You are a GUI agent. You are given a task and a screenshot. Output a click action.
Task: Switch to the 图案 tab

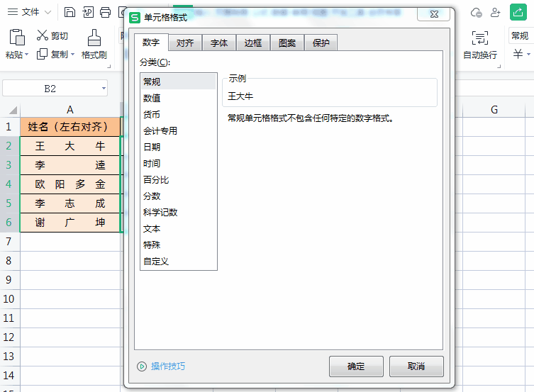(287, 43)
